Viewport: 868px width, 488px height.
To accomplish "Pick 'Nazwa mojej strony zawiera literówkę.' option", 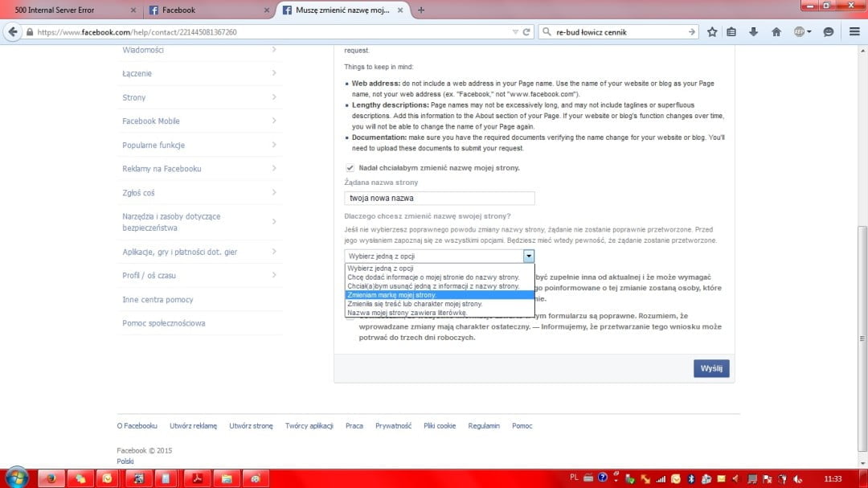I will tap(440, 313).
